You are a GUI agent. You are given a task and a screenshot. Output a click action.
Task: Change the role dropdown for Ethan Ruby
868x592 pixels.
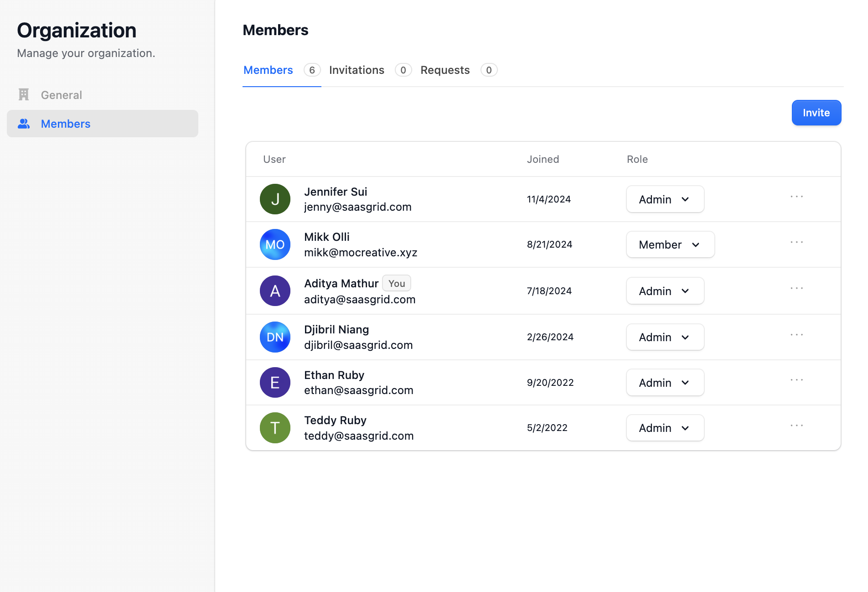pos(665,383)
